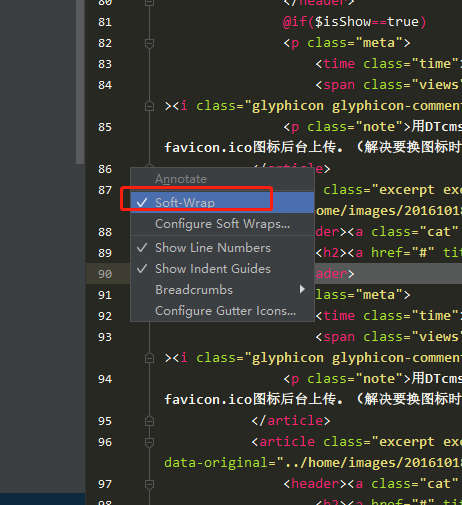The width and height of the screenshot is (462, 505).
Task: Toggle fold marker below line 93
Action: click(149, 358)
